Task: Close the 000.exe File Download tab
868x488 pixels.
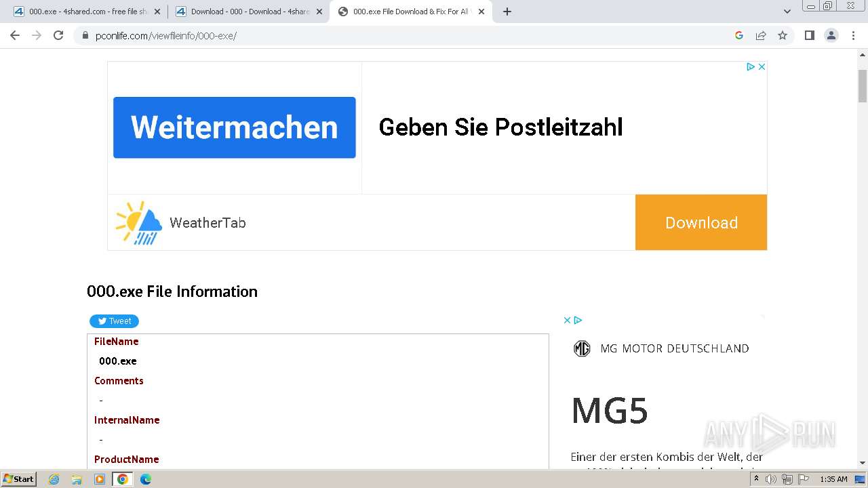Action: [481, 12]
